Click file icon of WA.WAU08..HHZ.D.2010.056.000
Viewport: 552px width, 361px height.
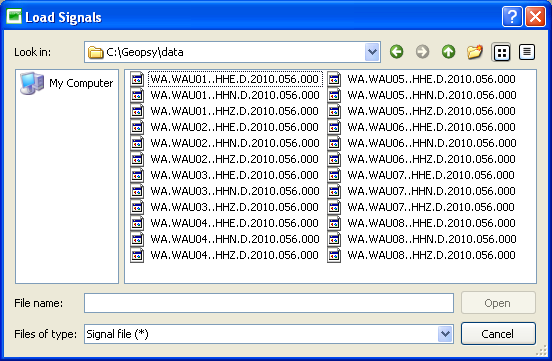334,255
